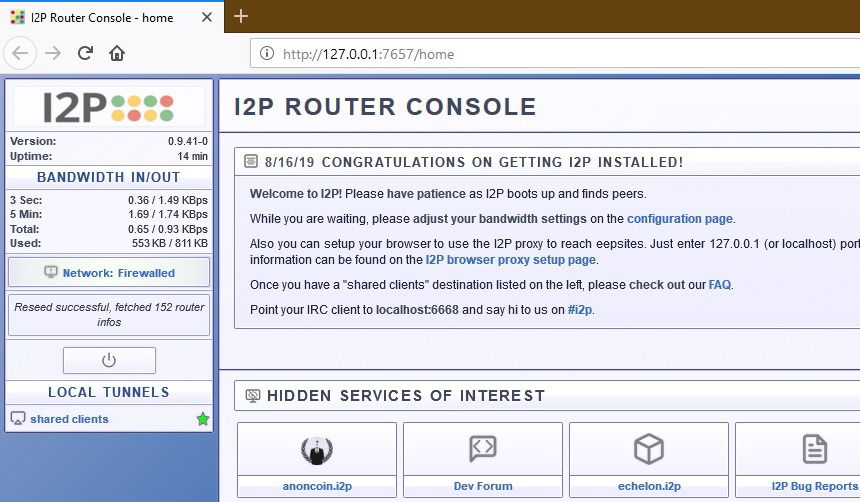
Task: Click the Hidden Services of Interest heading icon
Action: [x=253, y=396]
